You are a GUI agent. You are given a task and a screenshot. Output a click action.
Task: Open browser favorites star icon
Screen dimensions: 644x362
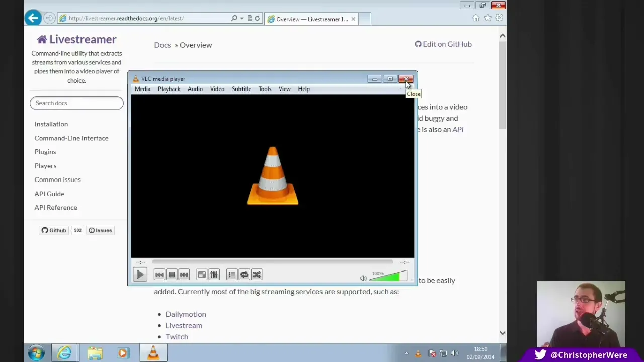(488, 18)
